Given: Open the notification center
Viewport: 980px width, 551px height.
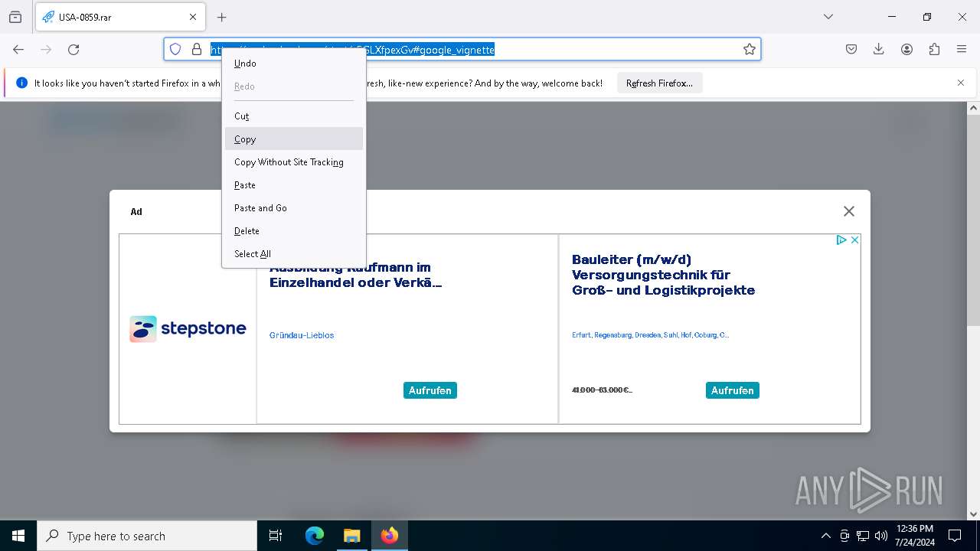Looking at the screenshot, I should point(955,536).
